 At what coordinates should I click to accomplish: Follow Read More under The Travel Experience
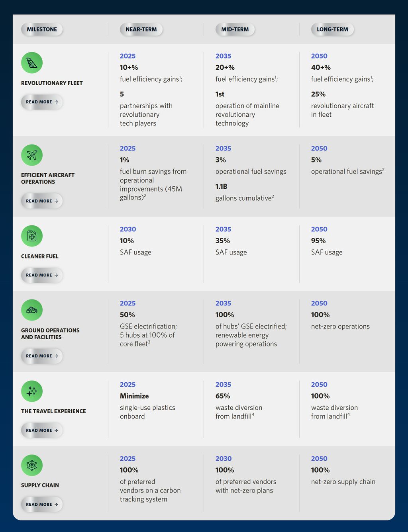42,430
